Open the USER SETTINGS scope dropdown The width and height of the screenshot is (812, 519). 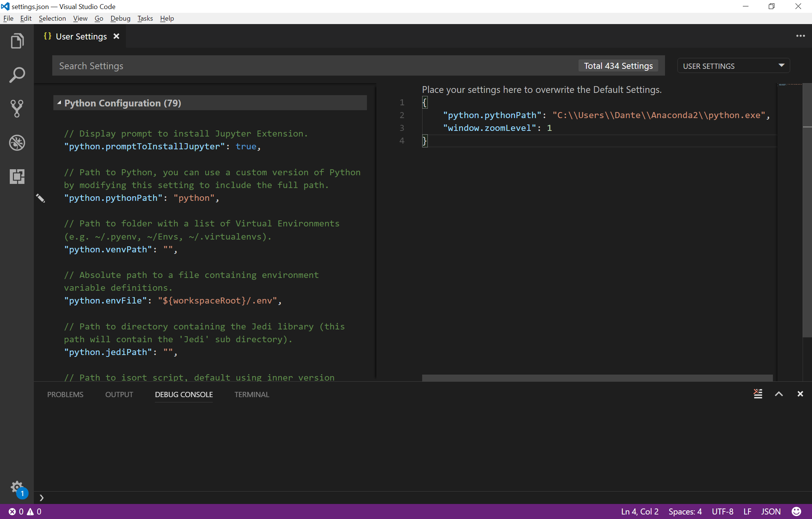point(733,66)
